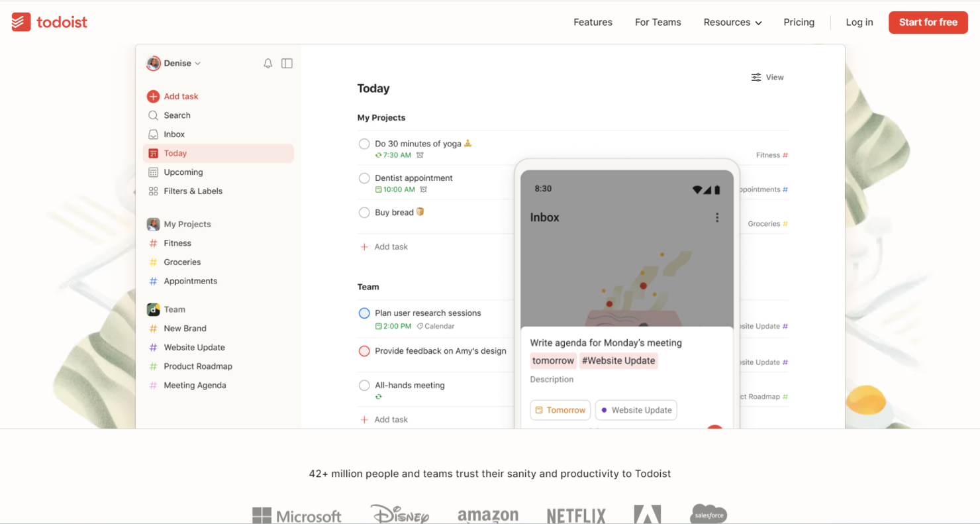Click the Todoist logo
The height and width of the screenshot is (524, 980).
coord(50,22)
